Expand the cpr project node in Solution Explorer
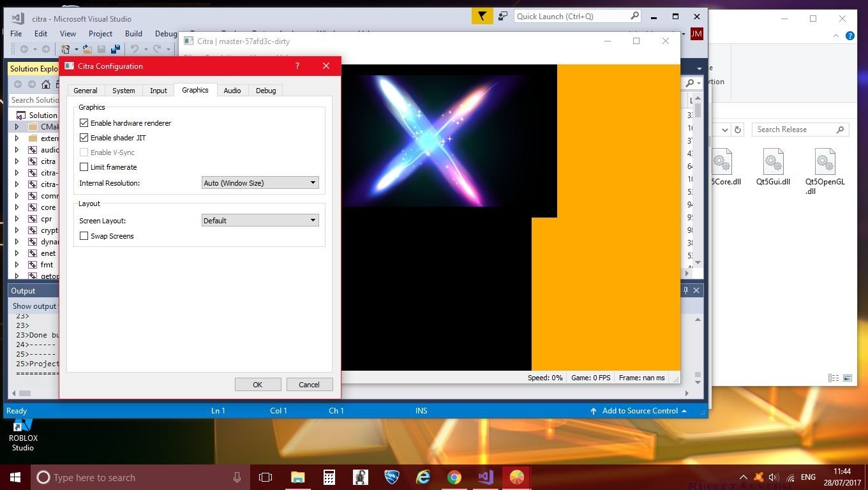868x490 pixels. tap(17, 219)
